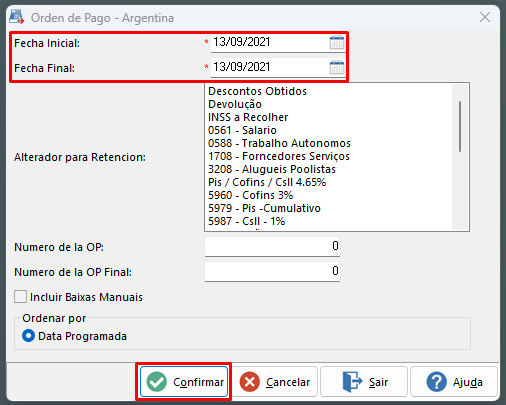This screenshot has width=506, height=405.
Task: Click the Numero de la OP field
Action: pyautogui.click(x=272, y=247)
